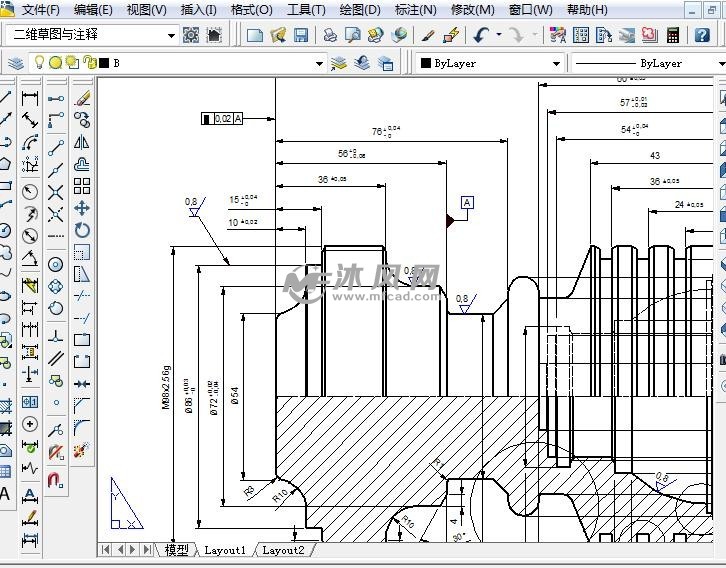This screenshot has width=726, height=568.
Task: Click the Layer Previous icon
Action: [362, 63]
